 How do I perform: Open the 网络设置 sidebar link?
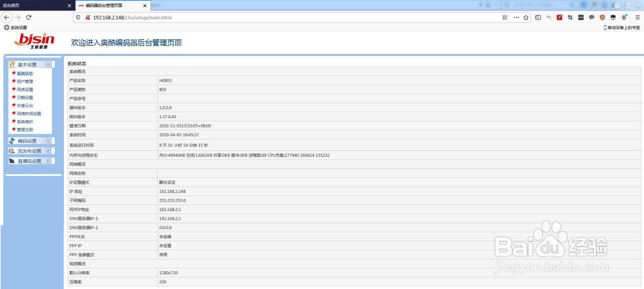click(25, 90)
